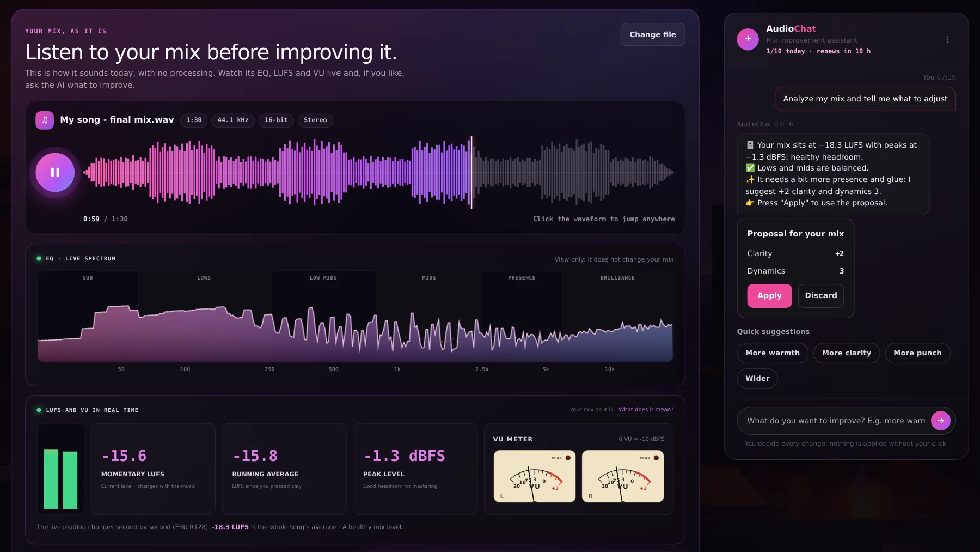This screenshot has height=552, width=980.
Task: Choose the Wider suggestion
Action: [x=757, y=379]
